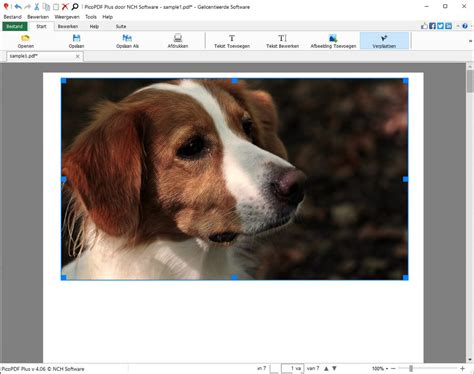474x374 pixels.
Task: Open the Help menu in menu bar
Action: point(107,17)
